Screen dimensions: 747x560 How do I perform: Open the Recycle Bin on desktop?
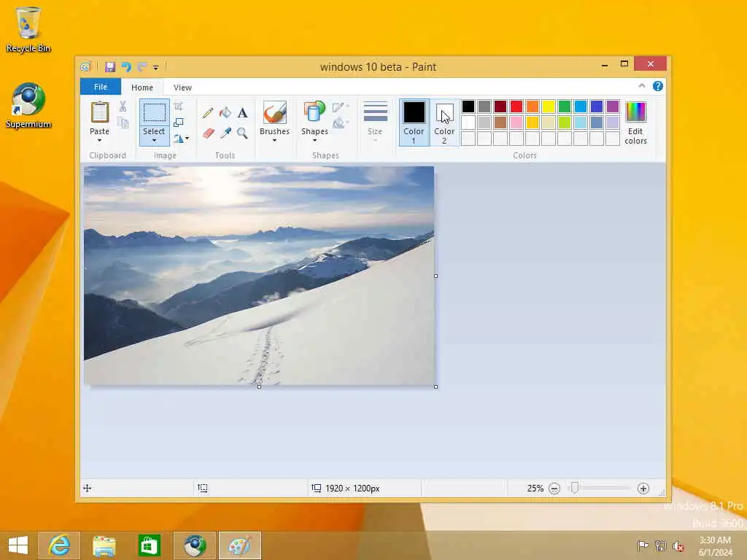click(28, 29)
